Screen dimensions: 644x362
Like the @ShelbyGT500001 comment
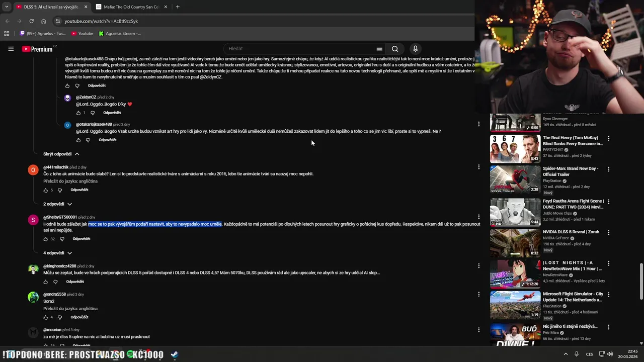coord(46,239)
